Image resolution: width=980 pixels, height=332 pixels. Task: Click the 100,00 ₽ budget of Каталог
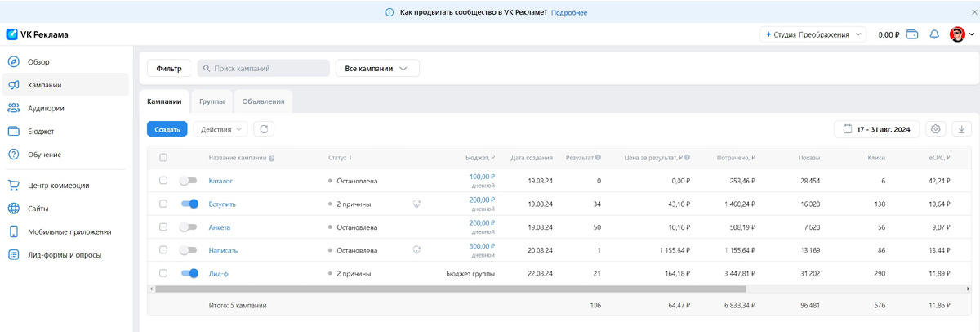pos(483,176)
